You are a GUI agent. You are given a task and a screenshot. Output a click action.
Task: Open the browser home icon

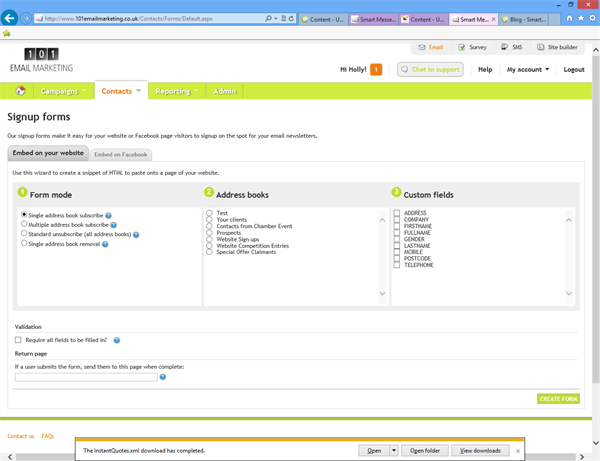pyautogui.click(x=569, y=18)
